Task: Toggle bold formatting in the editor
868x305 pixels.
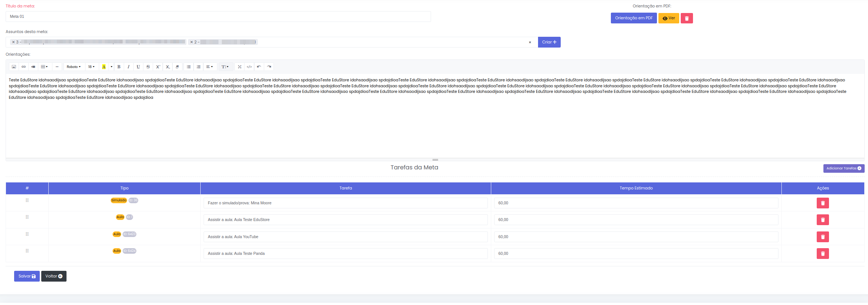Action: (x=119, y=67)
